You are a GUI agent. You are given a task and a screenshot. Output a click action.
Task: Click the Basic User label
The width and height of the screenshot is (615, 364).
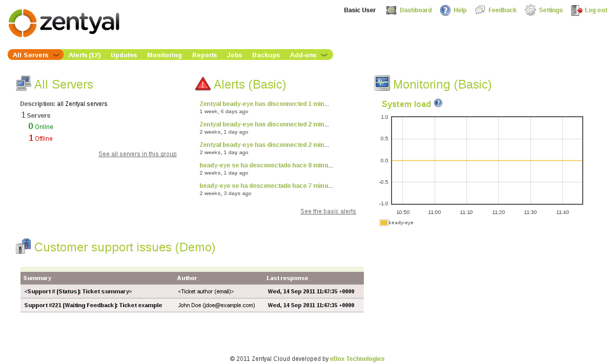pyautogui.click(x=360, y=10)
